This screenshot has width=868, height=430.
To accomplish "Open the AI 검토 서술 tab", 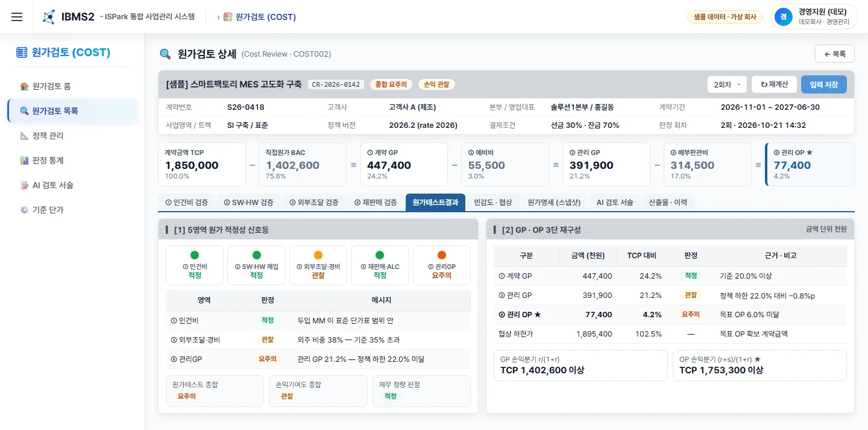I will coord(615,203).
